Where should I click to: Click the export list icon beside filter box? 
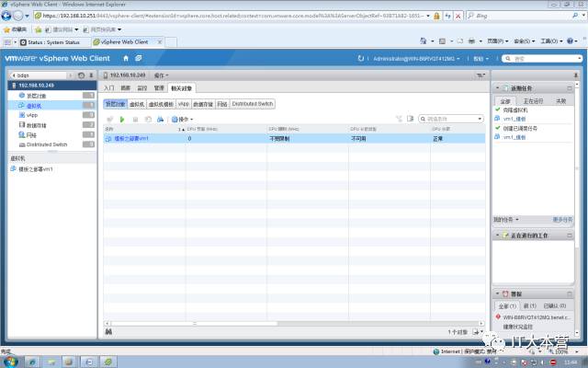pyautogui.click(x=411, y=119)
